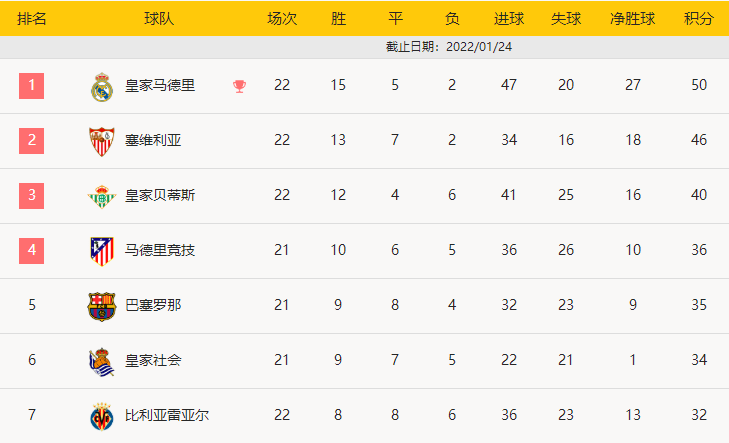The height and width of the screenshot is (443, 729).
Task: Click the 截止日期 2022/01/24 date bar
Action: [449, 47]
